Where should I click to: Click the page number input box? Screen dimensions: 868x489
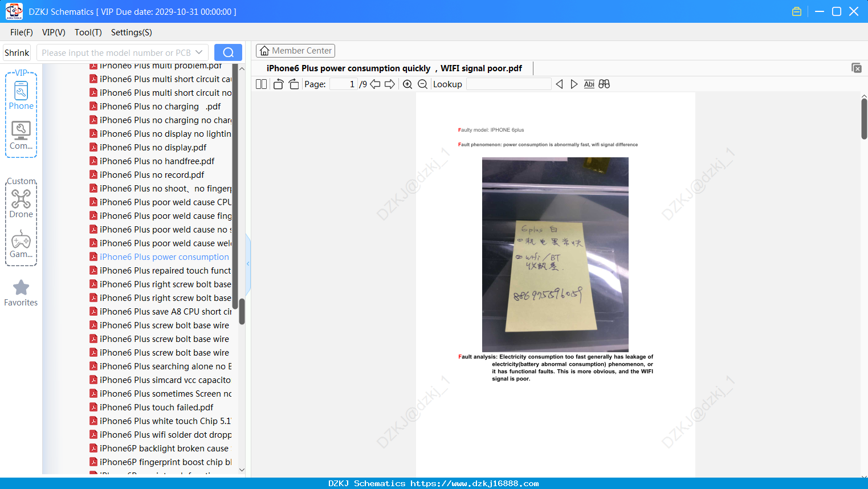(344, 84)
